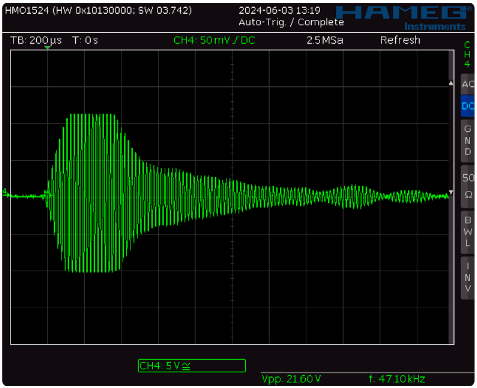Toggle 50 Ω input impedance
The image size is (477, 388).
click(x=467, y=186)
